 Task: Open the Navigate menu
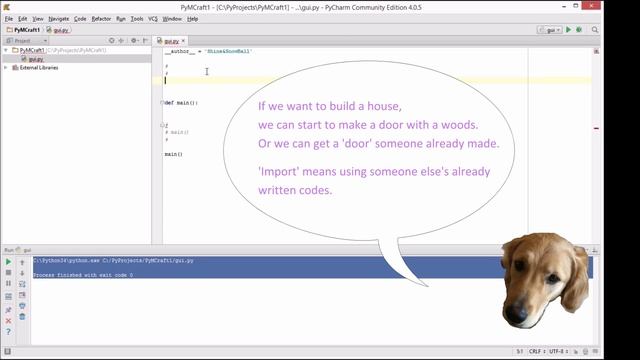coord(59,19)
